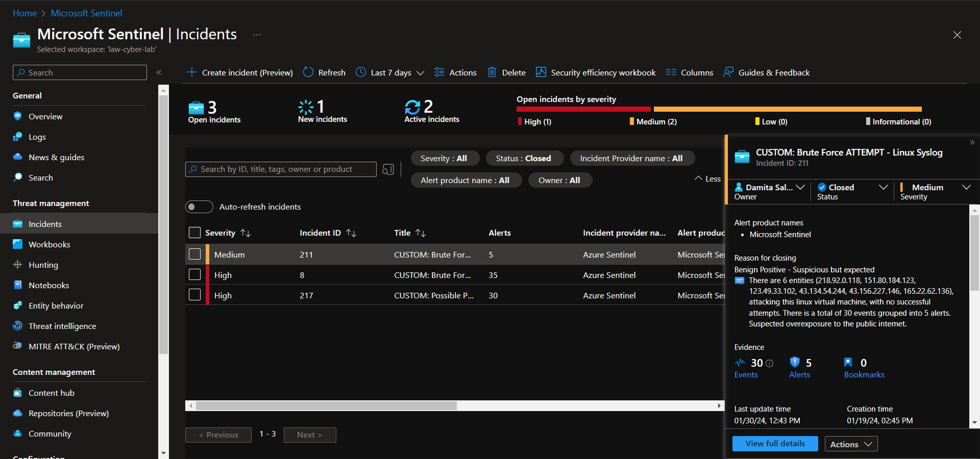This screenshot has height=459, width=980.
Task: Open the Owner : All filter
Action: tap(559, 180)
